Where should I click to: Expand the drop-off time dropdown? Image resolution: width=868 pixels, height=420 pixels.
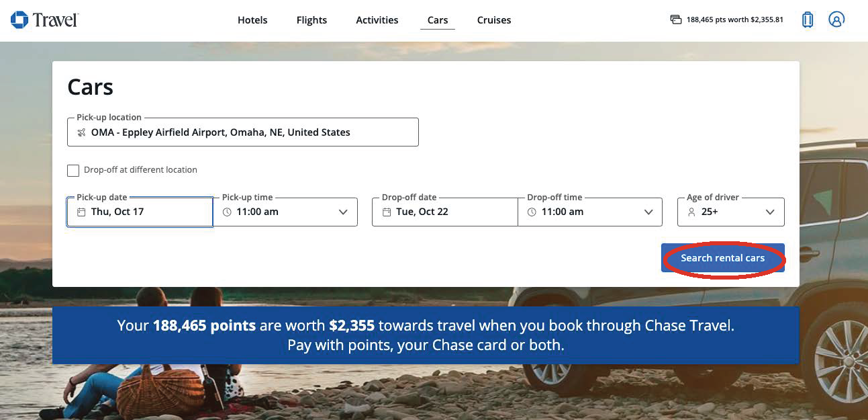point(648,212)
